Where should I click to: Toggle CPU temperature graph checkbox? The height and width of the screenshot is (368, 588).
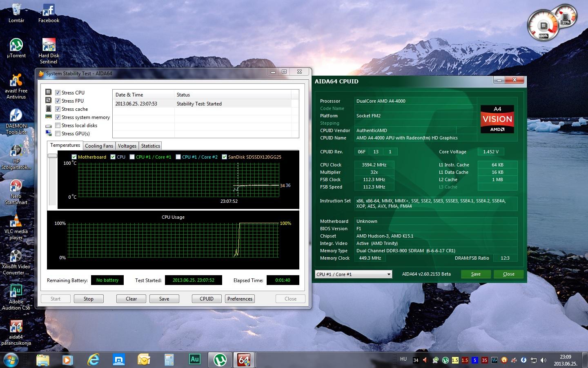[x=113, y=157]
